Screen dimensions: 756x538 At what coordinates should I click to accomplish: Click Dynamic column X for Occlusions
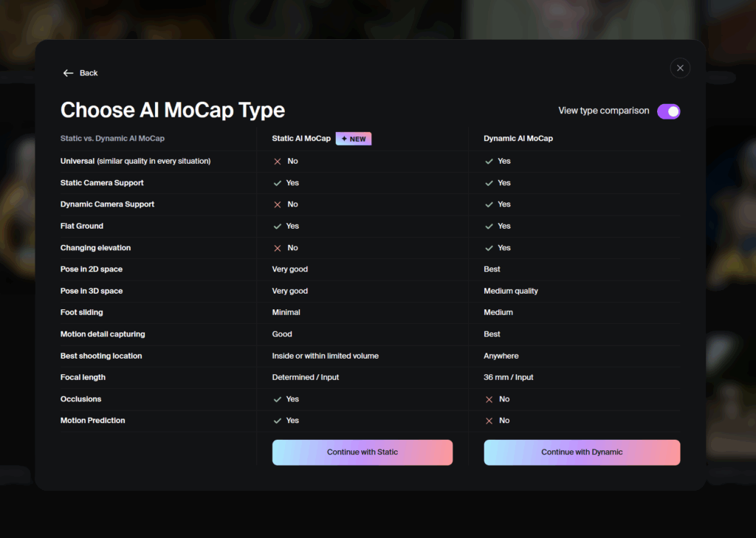click(x=489, y=399)
